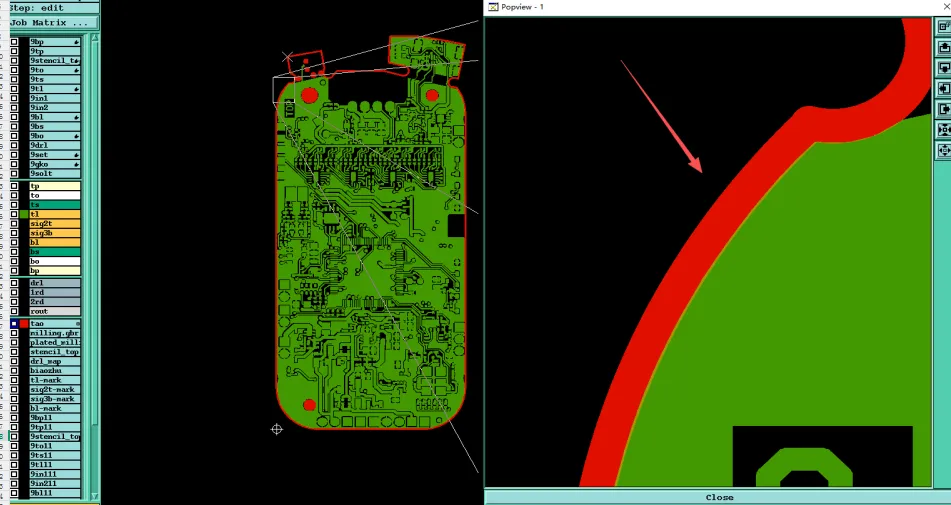Viewport: 951px width, 505px height.
Task: Select layer name 9solt
Action: coord(55,173)
